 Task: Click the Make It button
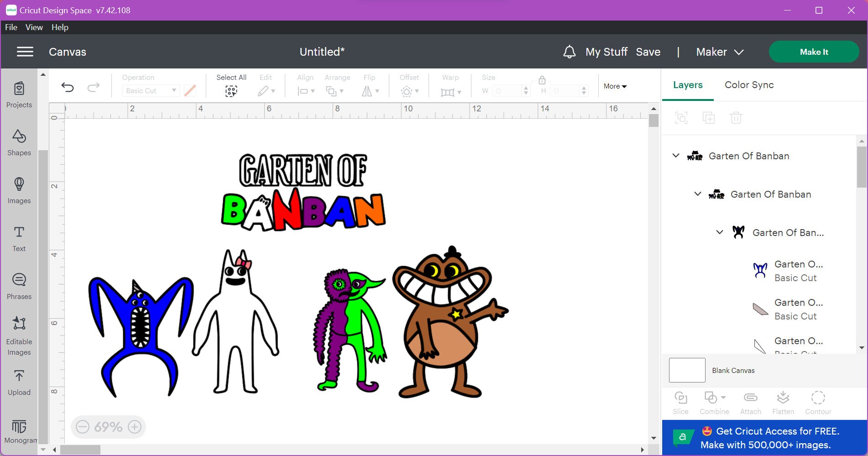point(814,52)
